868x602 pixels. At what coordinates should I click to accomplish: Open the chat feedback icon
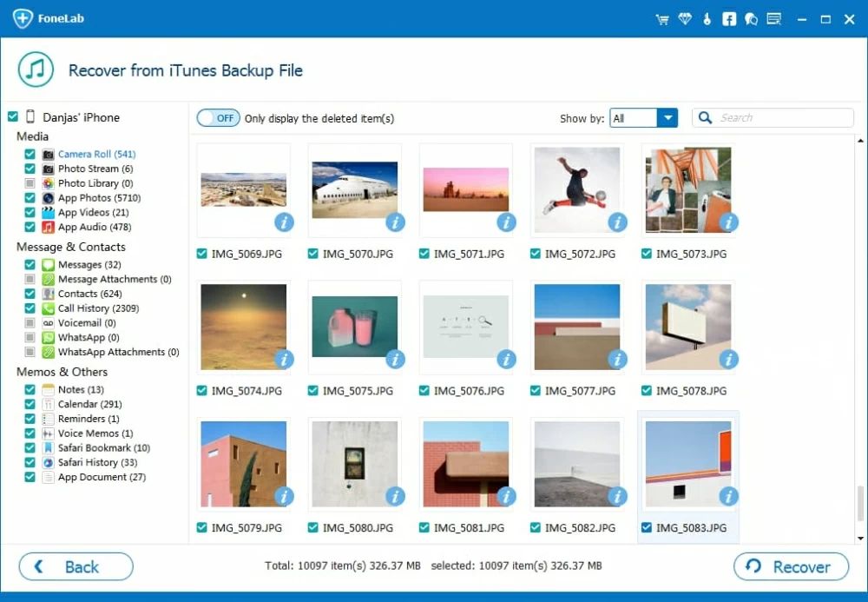(x=751, y=19)
